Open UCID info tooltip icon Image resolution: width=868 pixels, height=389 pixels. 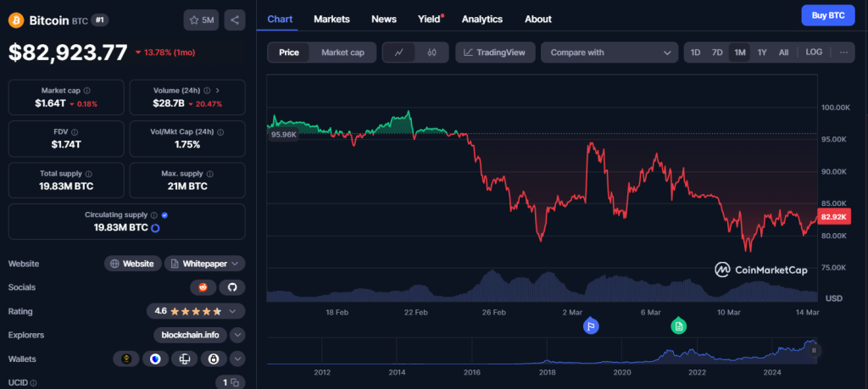[33, 383]
